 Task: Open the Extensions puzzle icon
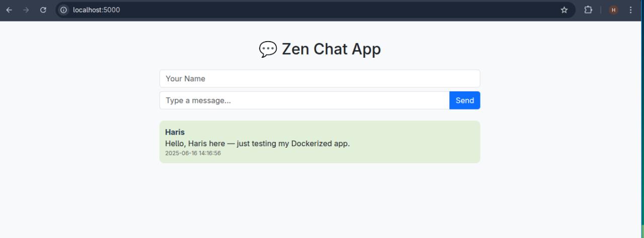(588, 10)
